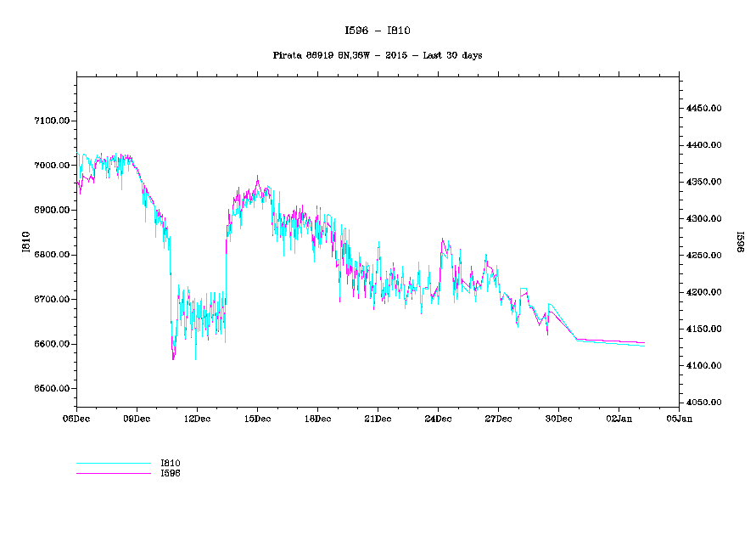Click the 4450.00 right axis value
This screenshot has width=756, height=535.
[704, 109]
